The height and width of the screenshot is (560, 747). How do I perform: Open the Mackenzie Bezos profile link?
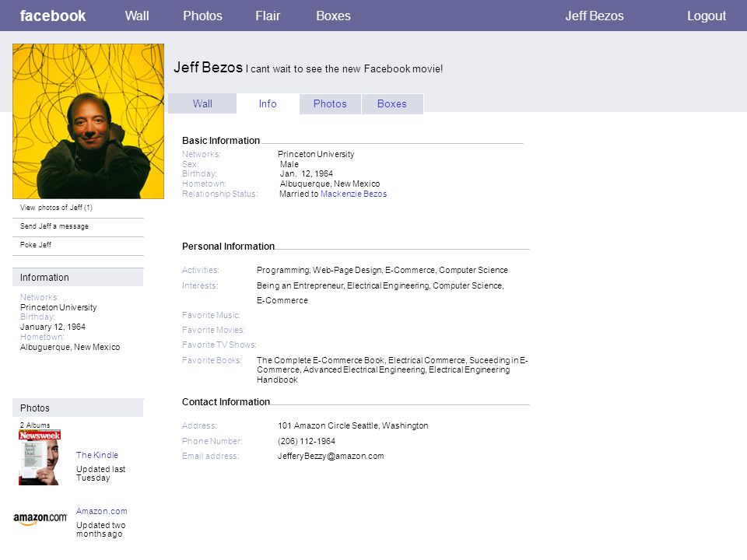pos(353,194)
